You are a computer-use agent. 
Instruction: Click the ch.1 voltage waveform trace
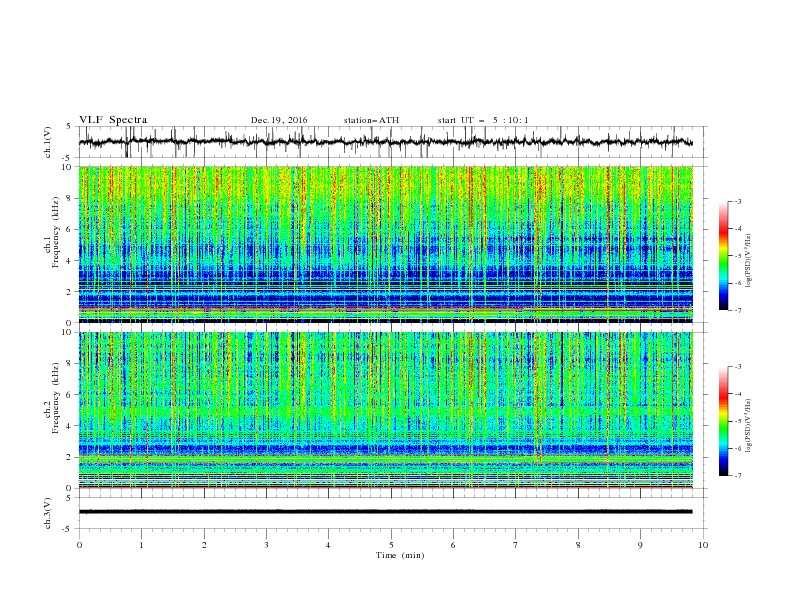tap(385, 142)
